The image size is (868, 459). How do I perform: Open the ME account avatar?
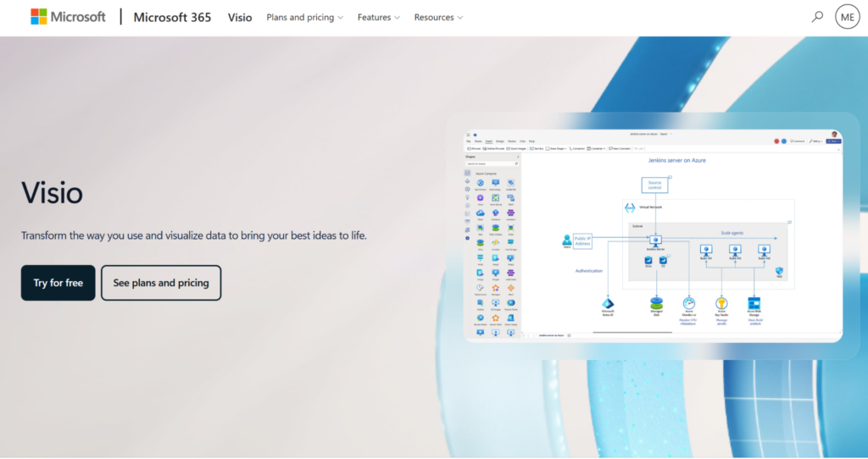tap(847, 17)
